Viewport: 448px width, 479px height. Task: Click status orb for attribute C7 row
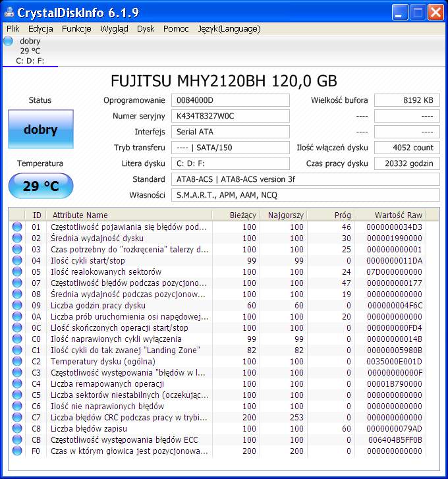click(17, 417)
